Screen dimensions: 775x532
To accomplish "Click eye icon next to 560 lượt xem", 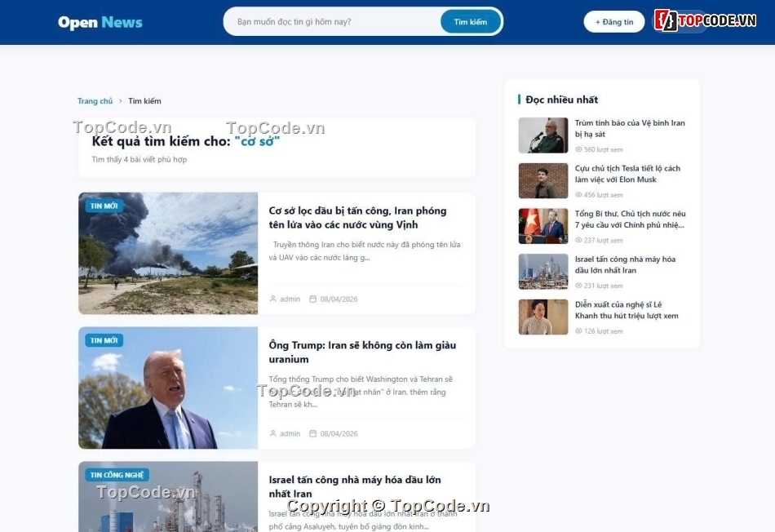I will [x=578, y=149].
